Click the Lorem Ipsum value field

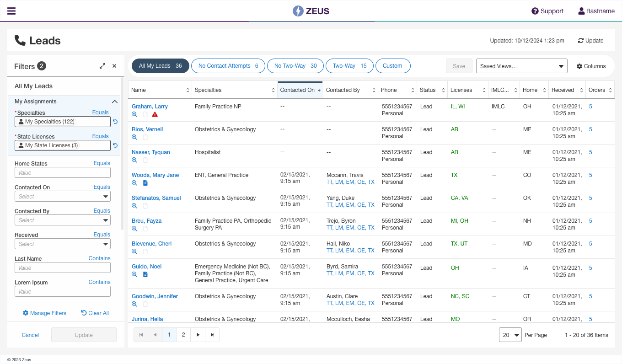(63, 291)
